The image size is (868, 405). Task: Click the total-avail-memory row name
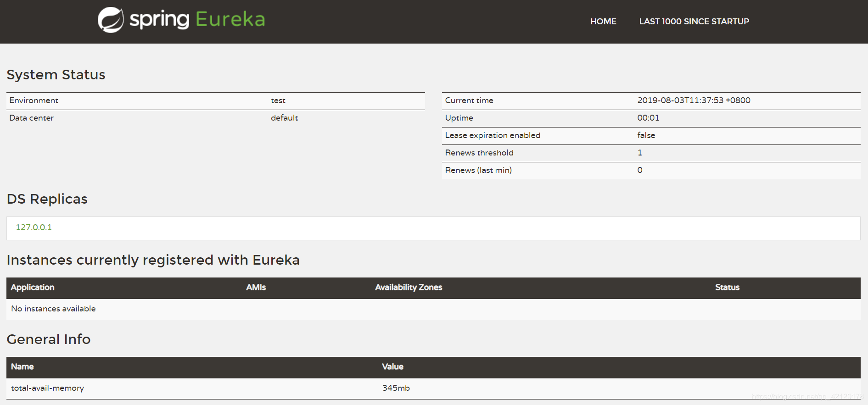[x=48, y=388]
